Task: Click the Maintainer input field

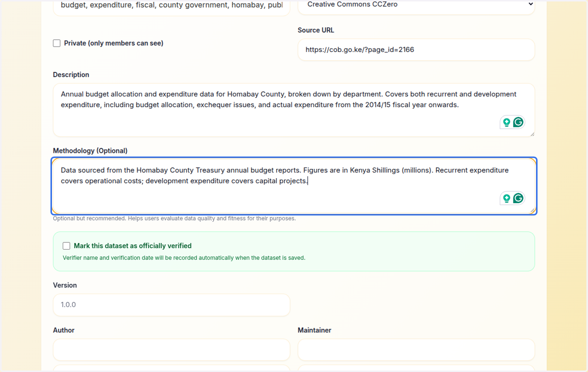Action: [x=416, y=350]
